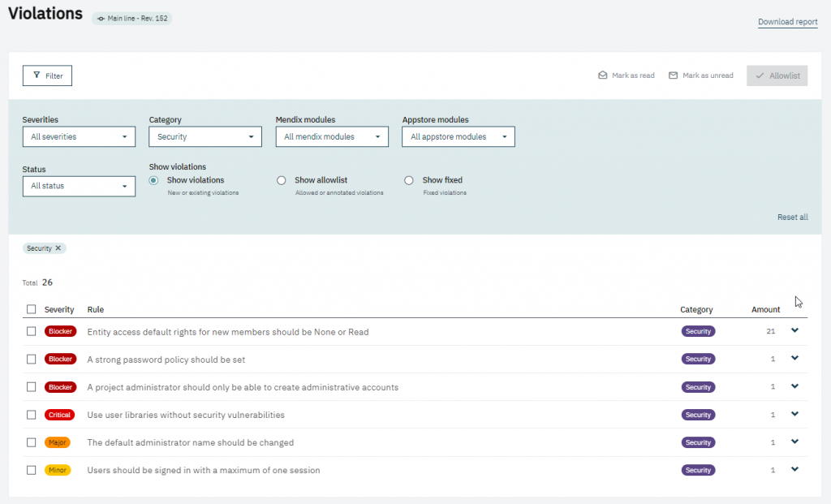831x504 pixels.
Task: Click the Major severity badge
Action: tap(58, 442)
